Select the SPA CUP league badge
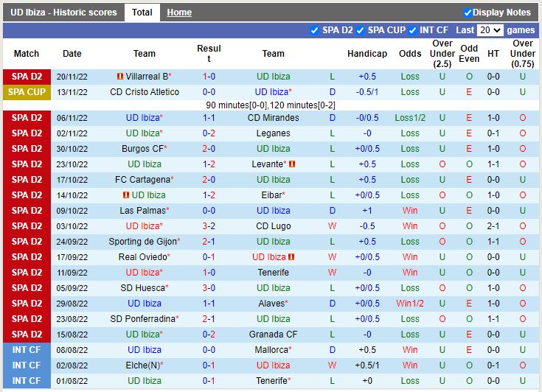Viewport: 542px width, 392px height. click(x=27, y=92)
